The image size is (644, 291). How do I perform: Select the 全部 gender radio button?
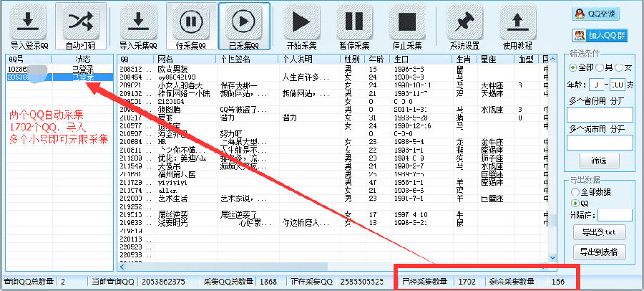click(x=572, y=67)
